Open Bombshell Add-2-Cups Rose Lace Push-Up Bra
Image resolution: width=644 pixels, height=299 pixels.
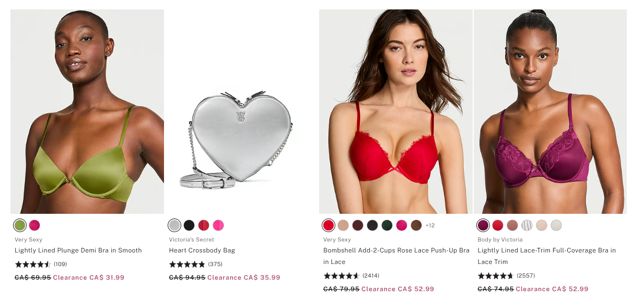pos(396,256)
